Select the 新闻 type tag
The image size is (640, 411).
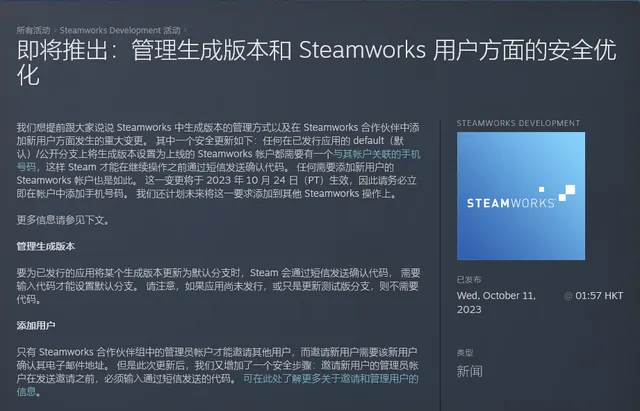[469, 371]
